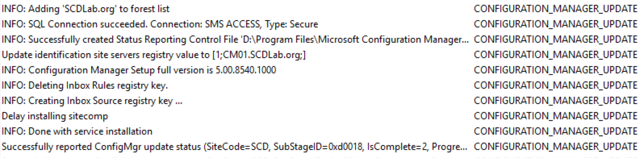The width and height of the screenshot is (644, 158).
Task: Select the Update identification site servers line
Action: coord(154,55)
